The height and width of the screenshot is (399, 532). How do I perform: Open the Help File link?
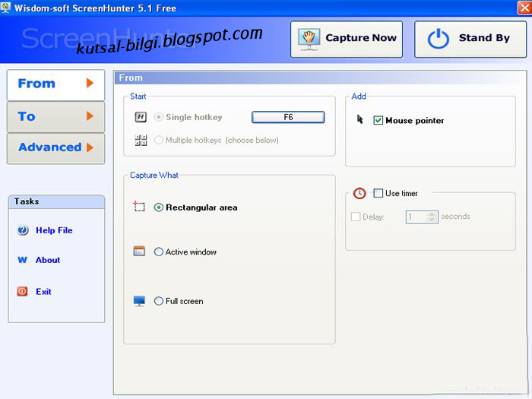(x=54, y=230)
